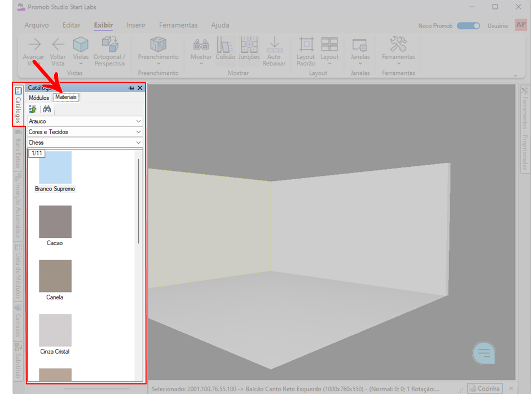Close the Catálogos panel
The width and height of the screenshot is (532, 394).
(140, 88)
